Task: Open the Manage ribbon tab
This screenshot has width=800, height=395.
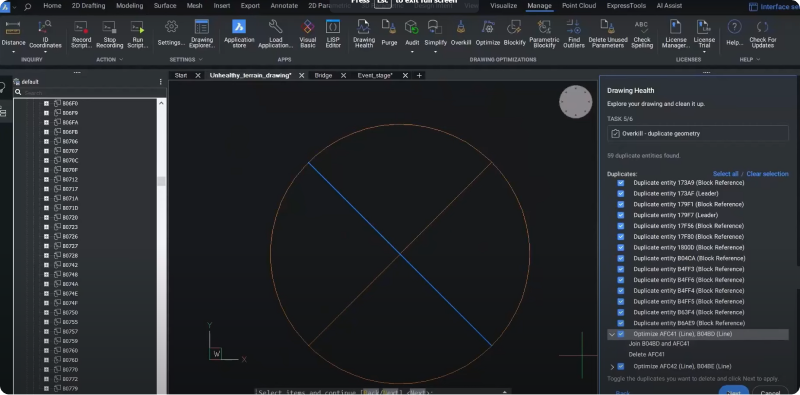Action: point(539,6)
